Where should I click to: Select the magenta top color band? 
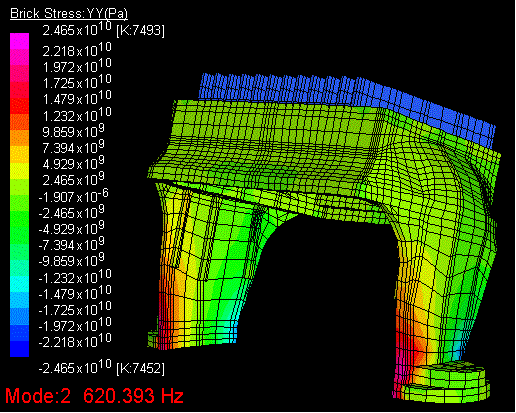pyautogui.click(x=19, y=41)
